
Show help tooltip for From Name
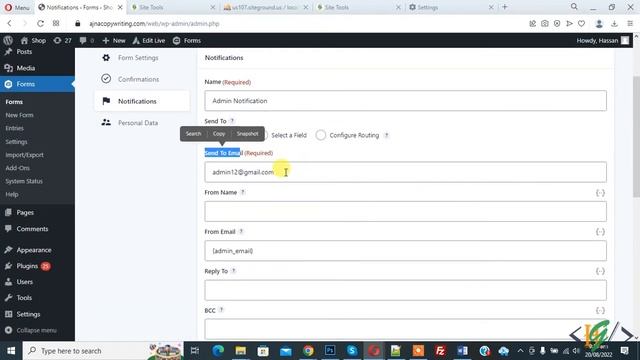[242, 192]
